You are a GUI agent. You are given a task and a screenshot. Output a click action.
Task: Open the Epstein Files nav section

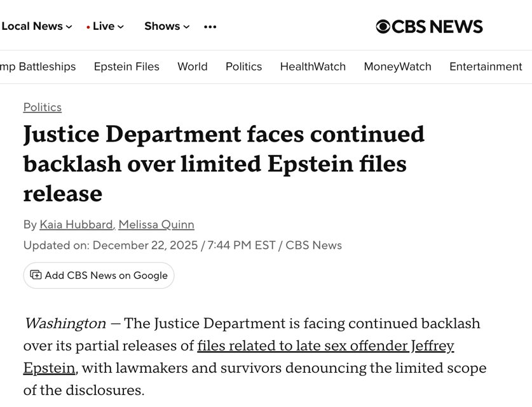[x=126, y=67]
